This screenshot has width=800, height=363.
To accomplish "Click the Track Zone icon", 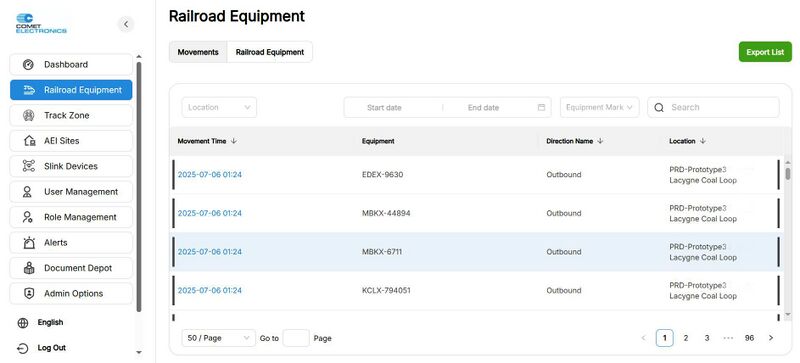I will 29,115.
